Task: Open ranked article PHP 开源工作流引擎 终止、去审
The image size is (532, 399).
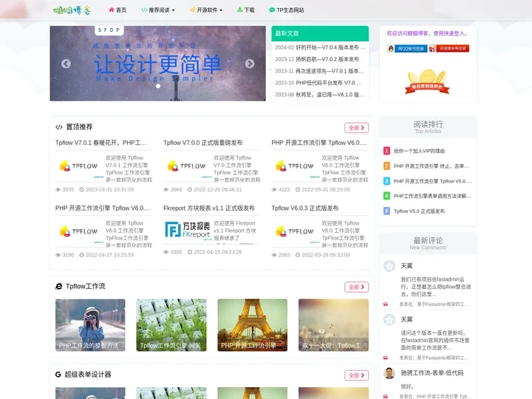Action: (x=432, y=166)
